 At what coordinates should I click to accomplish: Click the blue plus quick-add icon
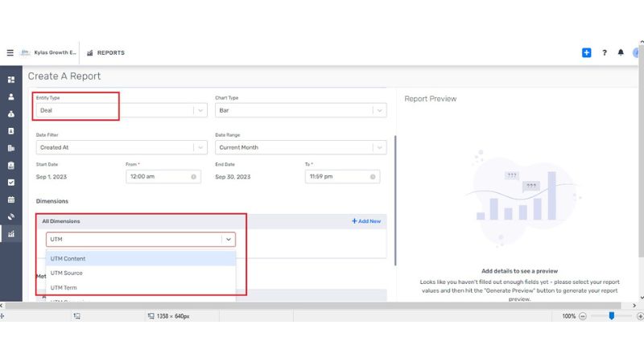[x=586, y=53]
